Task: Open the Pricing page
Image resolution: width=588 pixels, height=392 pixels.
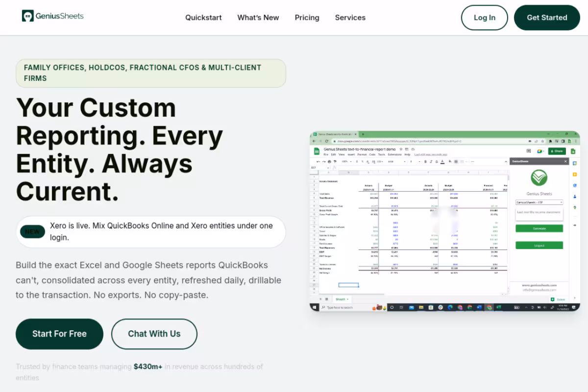Action: point(307,18)
